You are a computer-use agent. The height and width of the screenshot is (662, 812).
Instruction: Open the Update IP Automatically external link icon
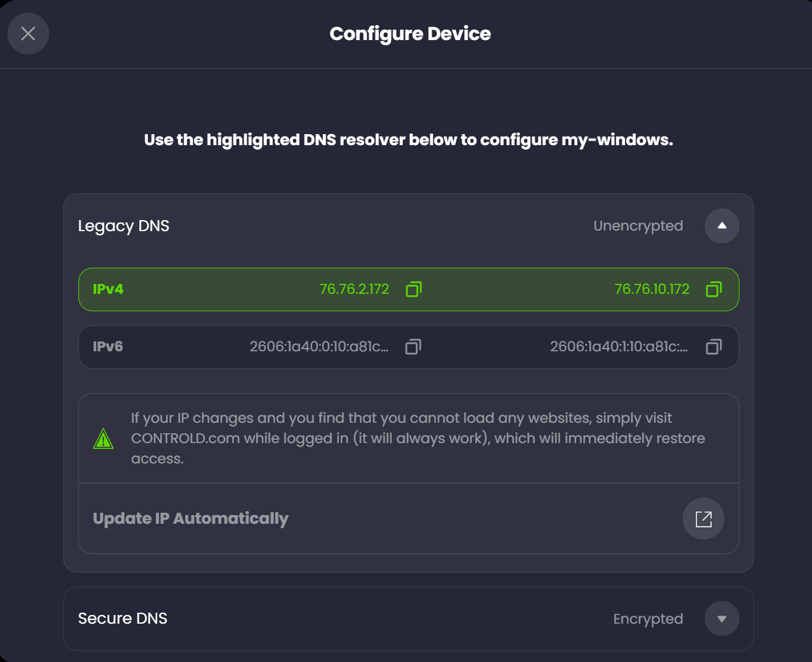tap(703, 519)
